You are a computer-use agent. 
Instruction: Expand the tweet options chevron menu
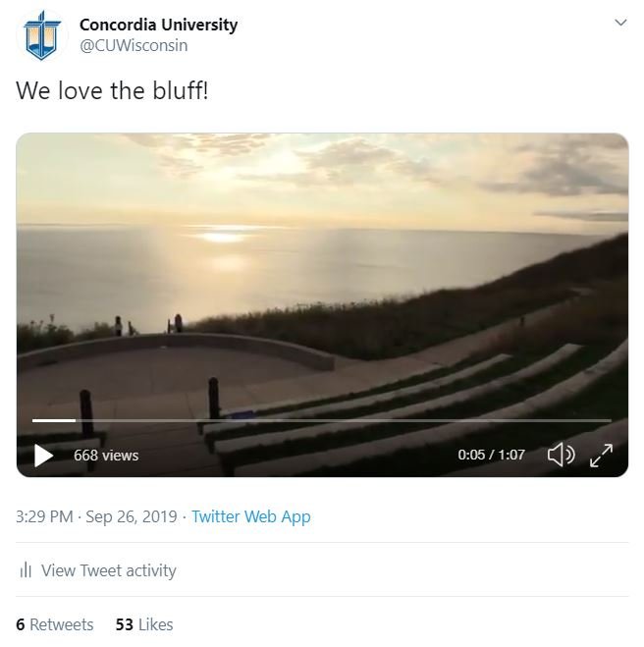[x=619, y=23]
